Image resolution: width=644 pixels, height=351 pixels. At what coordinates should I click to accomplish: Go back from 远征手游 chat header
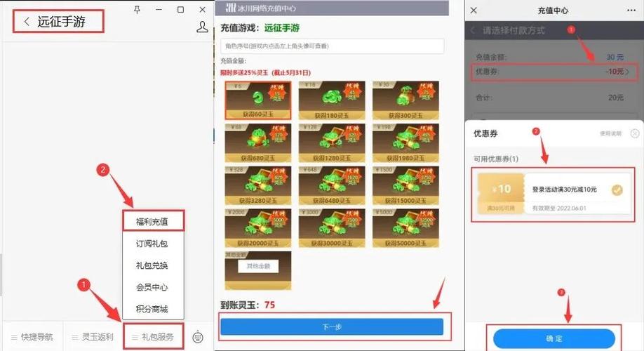click(x=27, y=21)
